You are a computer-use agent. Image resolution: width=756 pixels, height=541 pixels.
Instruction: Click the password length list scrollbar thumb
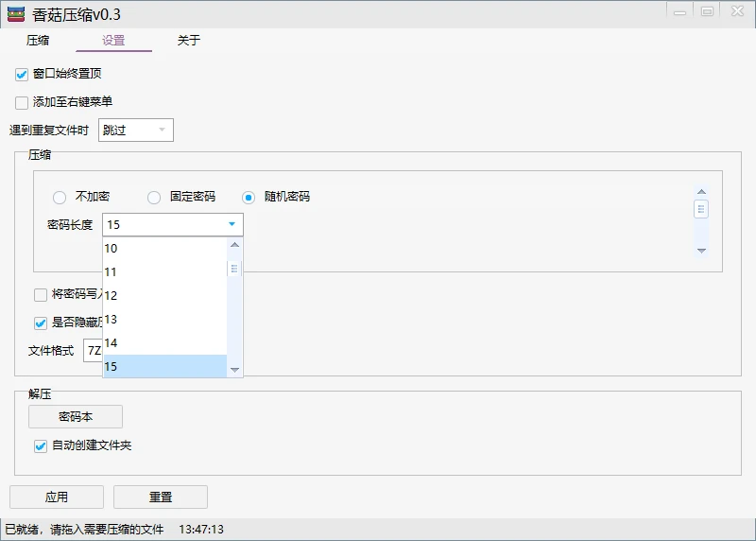[234, 269]
